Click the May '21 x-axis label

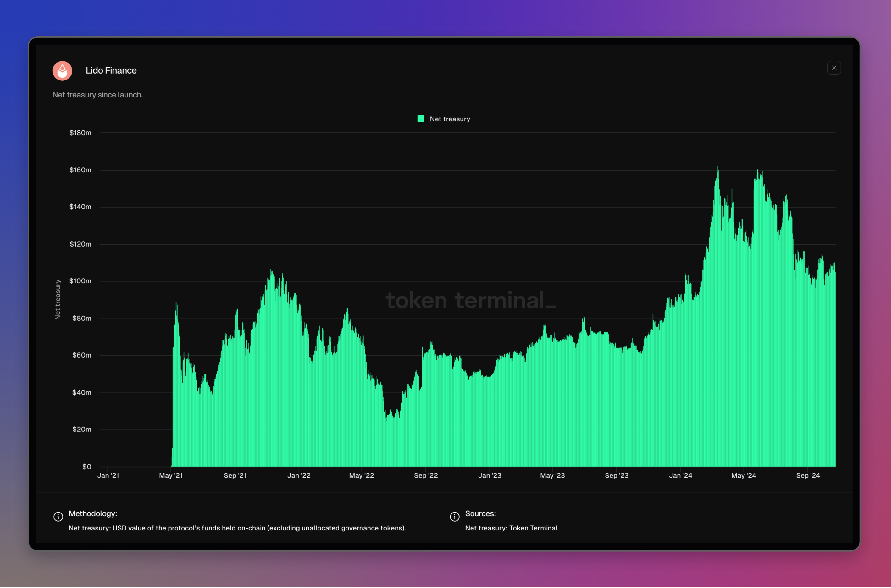pyautogui.click(x=171, y=476)
